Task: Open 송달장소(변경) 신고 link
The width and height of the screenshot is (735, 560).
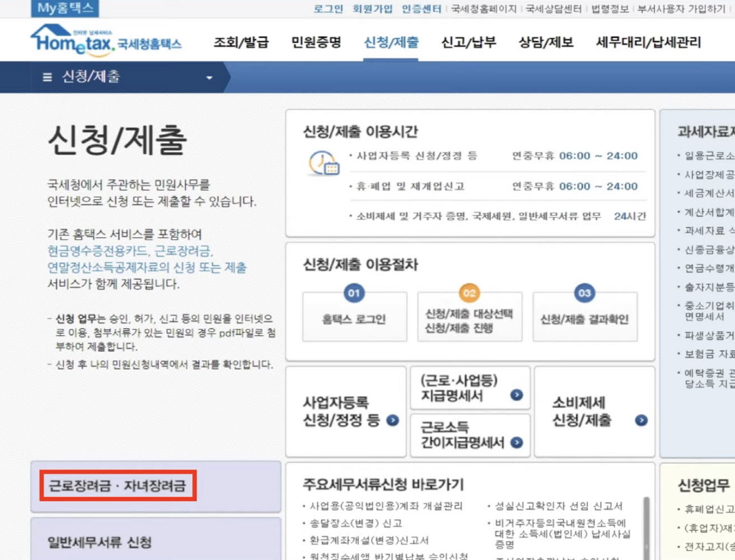Action: [x=356, y=523]
